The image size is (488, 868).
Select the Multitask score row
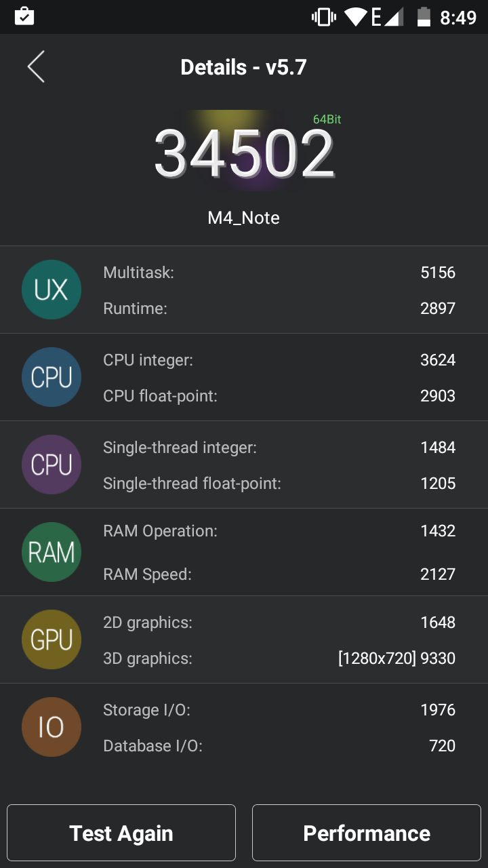click(x=278, y=273)
